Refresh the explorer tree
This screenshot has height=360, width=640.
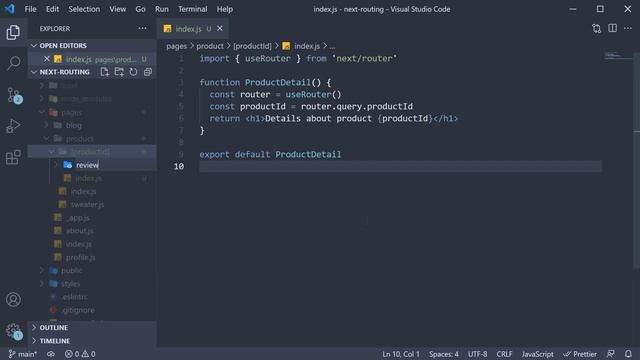tap(133, 72)
